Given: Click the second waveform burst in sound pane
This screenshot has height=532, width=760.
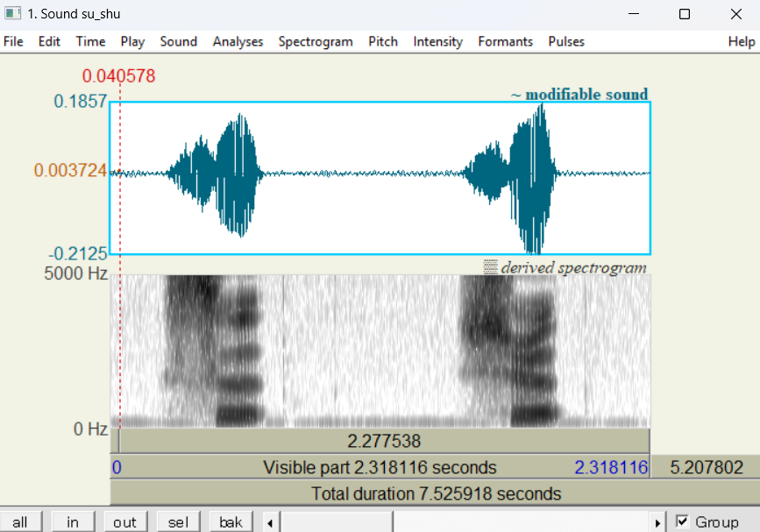Looking at the screenshot, I should pyautogui.click(x=511, y=177).
